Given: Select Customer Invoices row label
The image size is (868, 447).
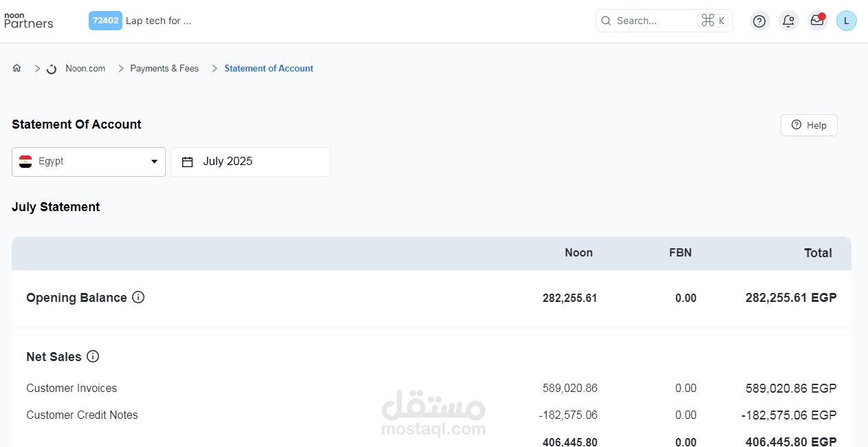Looking at the screenshot, I should tap(72, 388).
